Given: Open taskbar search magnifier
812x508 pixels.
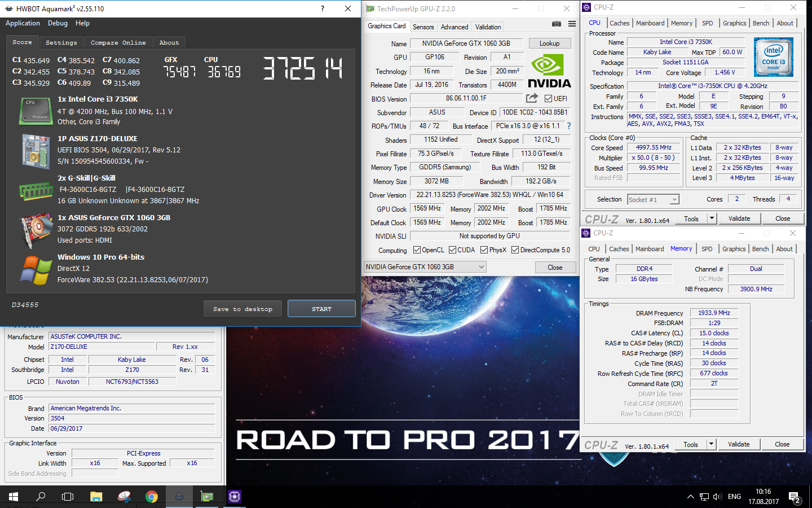Looking at the screenshot, I should pyautogui.click(x=41, y=497).
